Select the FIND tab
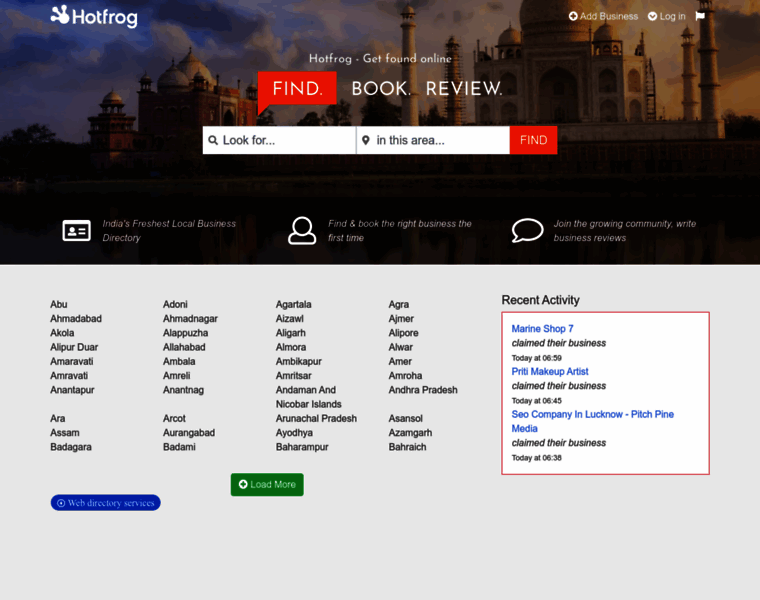 [x=297, y=89]
